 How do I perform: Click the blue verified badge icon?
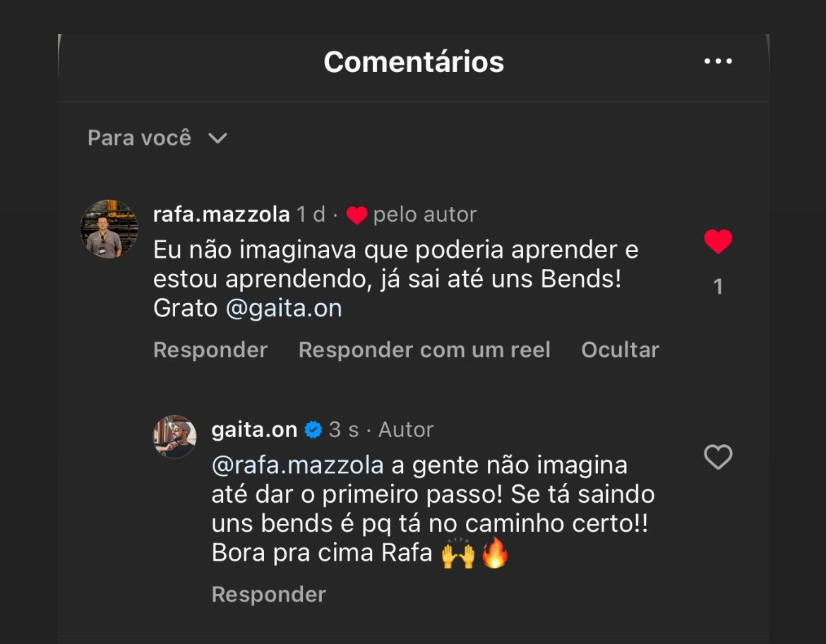tap(313, 430)
